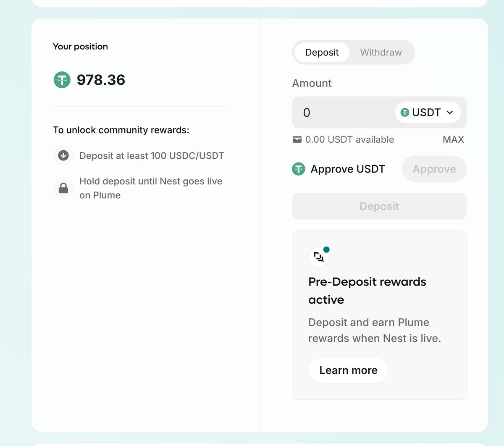The image size is (504, 446).
Task: Click the 'Amount' label above the input field
Action: 312,83
